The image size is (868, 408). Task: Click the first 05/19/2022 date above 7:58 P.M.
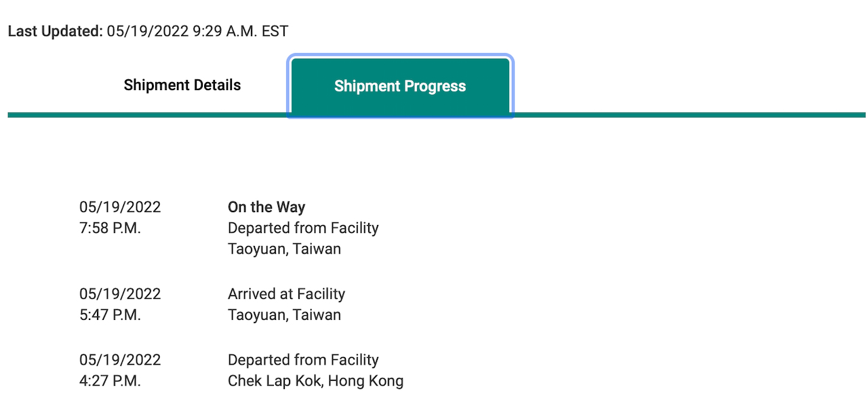click(x=120, y=207)
